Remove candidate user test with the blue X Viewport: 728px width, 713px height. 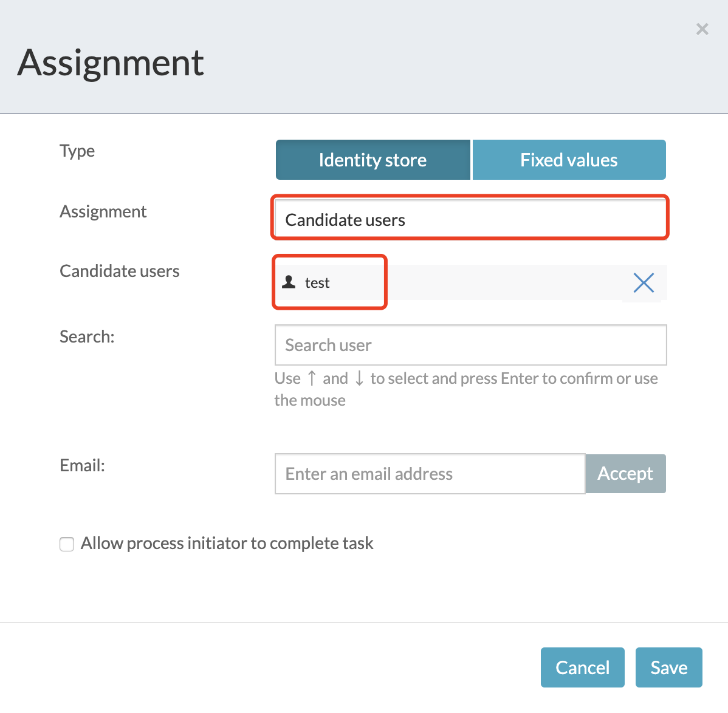[644, 282]
